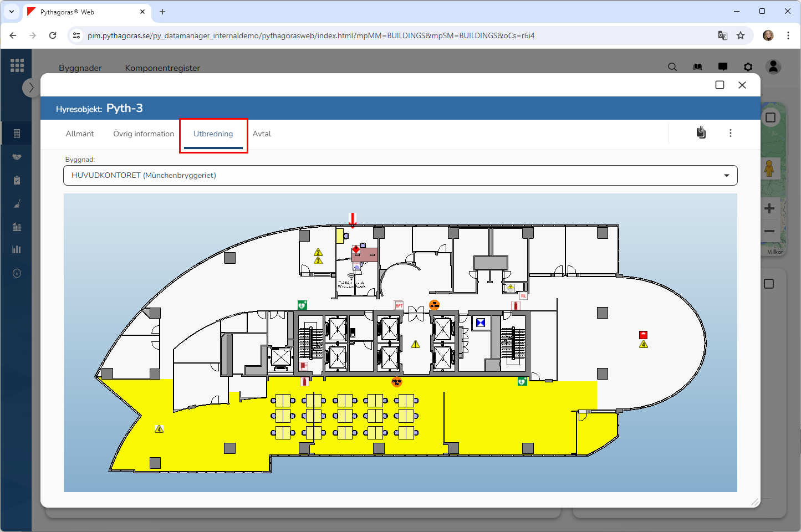Select the Avtal tab
This screenshot has height=532, width=801.
pyautogui.click(x=262, y=134)
